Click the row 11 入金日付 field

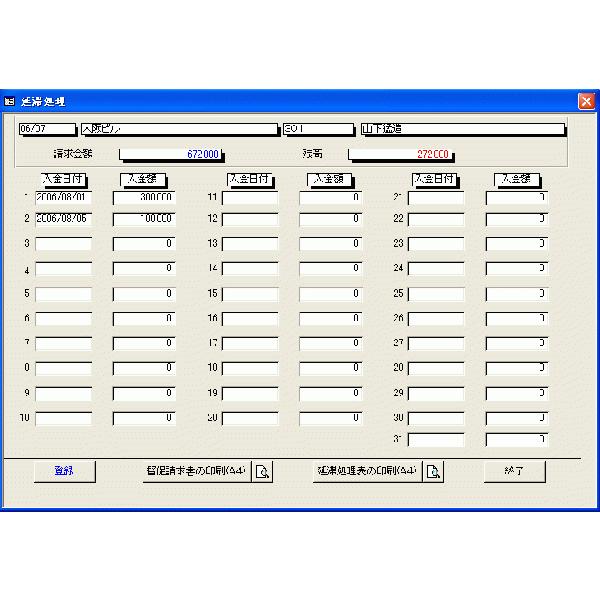tap(250, 198)
